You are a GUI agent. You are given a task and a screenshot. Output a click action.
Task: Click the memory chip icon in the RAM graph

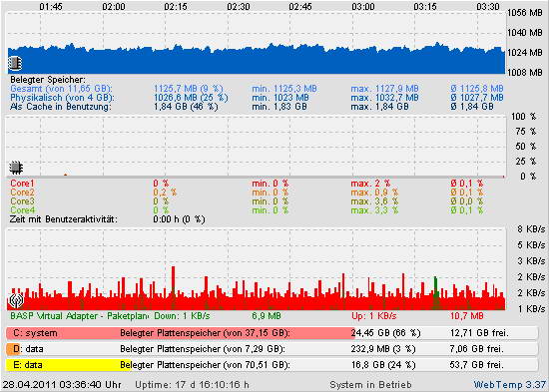coord(15,64)
